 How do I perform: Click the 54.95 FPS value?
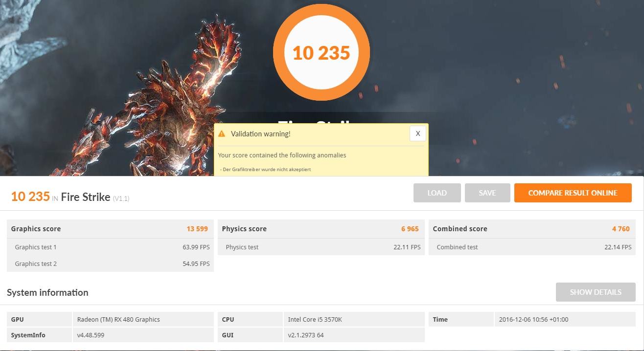pos(196,264)
